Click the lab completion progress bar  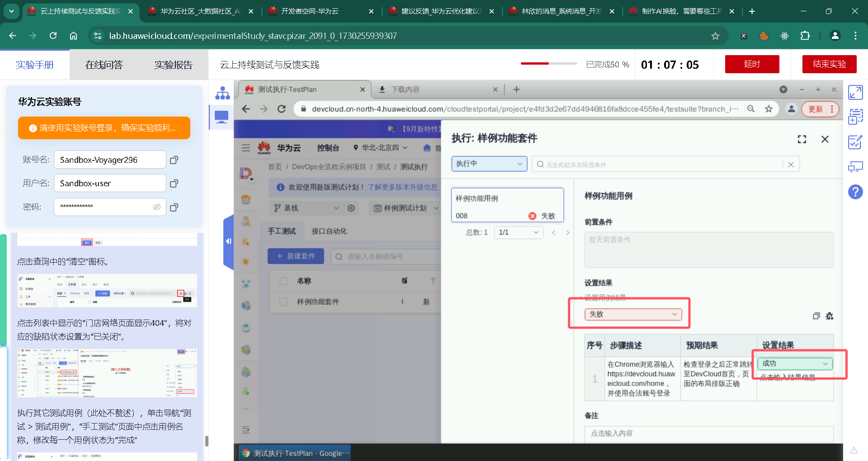click(549, 64)
